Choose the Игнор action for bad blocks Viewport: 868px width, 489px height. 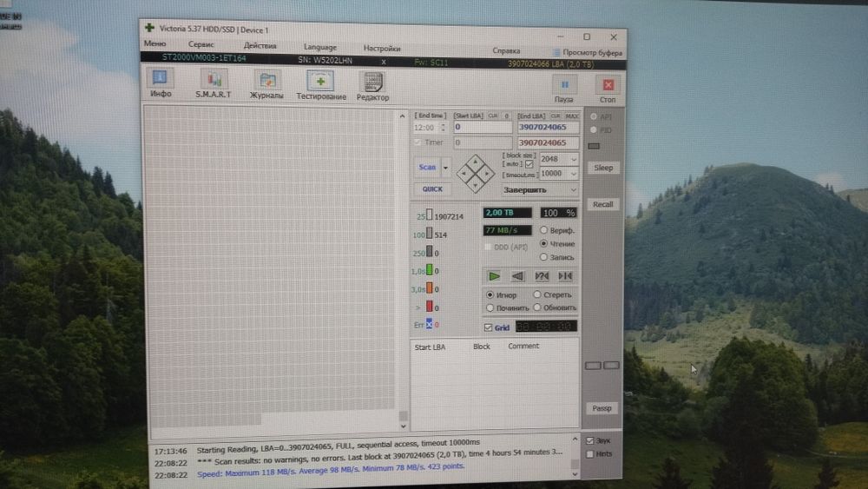[x=501, y=294]
